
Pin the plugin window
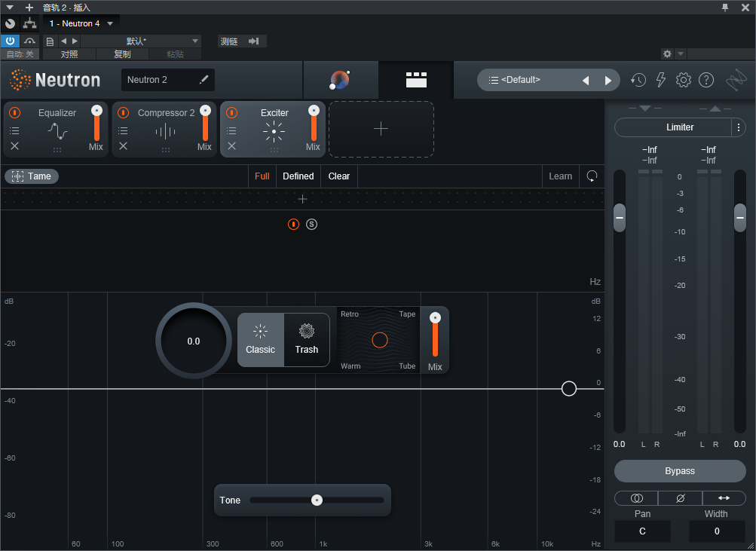[x=724, y=8]
